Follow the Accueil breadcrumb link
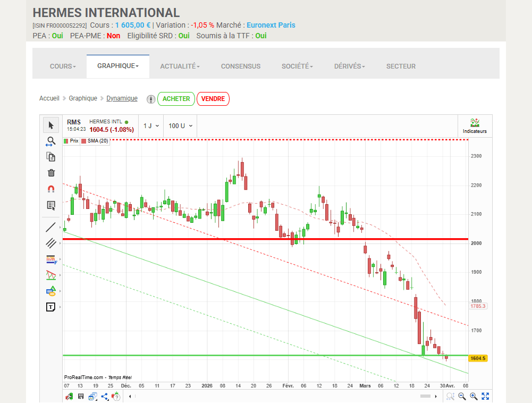 pyautogui.click(x=49, y=98)
